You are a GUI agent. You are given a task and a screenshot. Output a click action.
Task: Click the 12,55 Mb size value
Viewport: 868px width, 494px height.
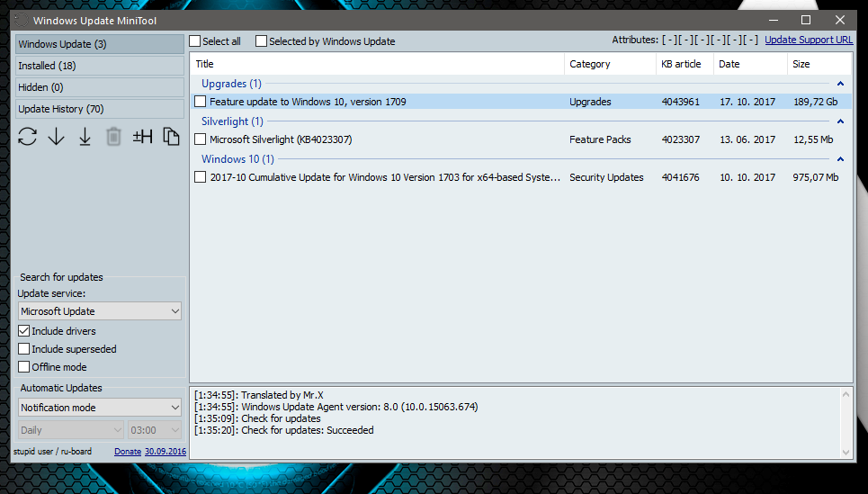click(813, 139)
